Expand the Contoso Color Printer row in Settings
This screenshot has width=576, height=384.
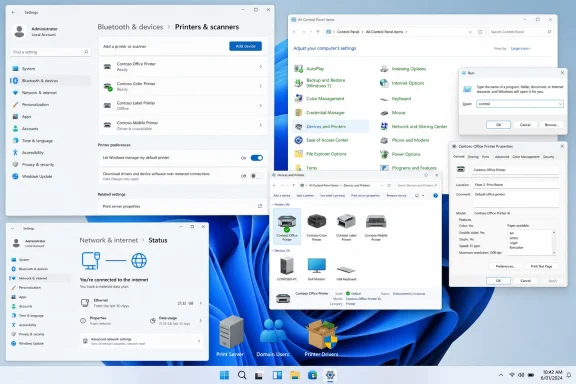tap(183, 86)
